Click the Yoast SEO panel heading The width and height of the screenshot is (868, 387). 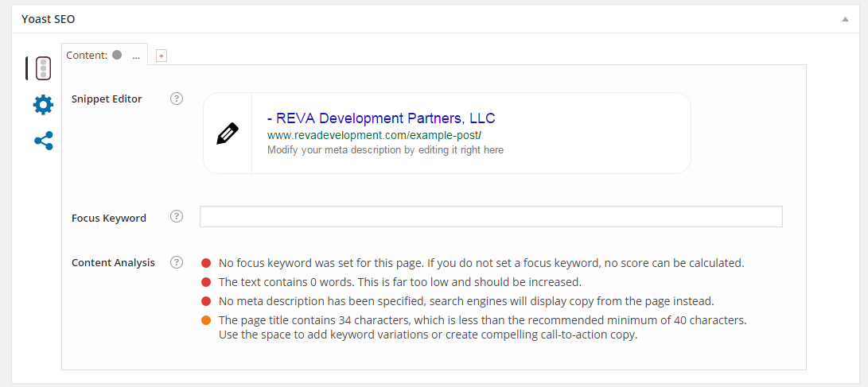49,19
